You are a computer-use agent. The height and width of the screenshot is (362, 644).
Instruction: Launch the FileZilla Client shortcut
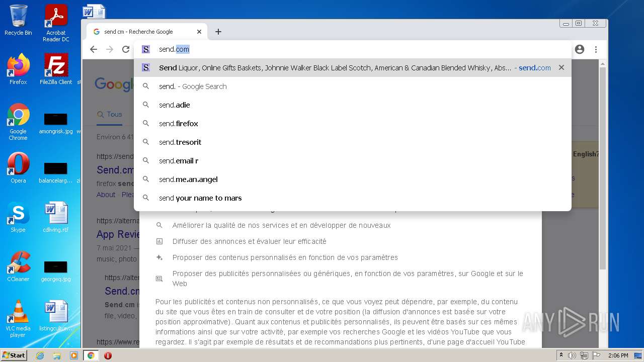pos(56,69)
